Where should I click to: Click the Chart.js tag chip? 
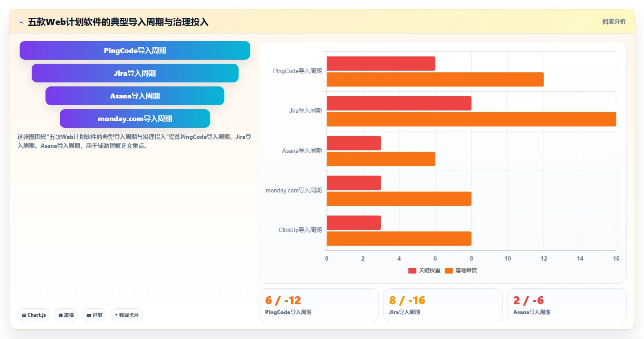[x=34, y=315]
